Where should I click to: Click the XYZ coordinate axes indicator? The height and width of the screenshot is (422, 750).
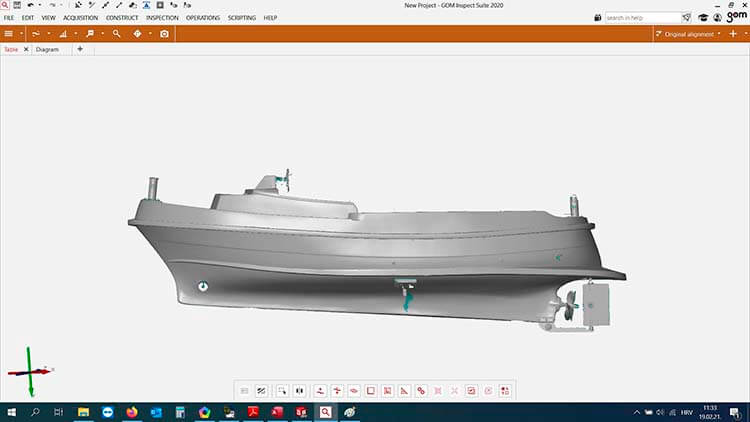coord(30,370)
